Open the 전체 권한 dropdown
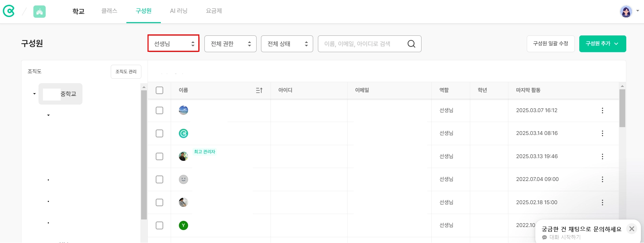Screen dimensions: 644x243 pos(230,44)
